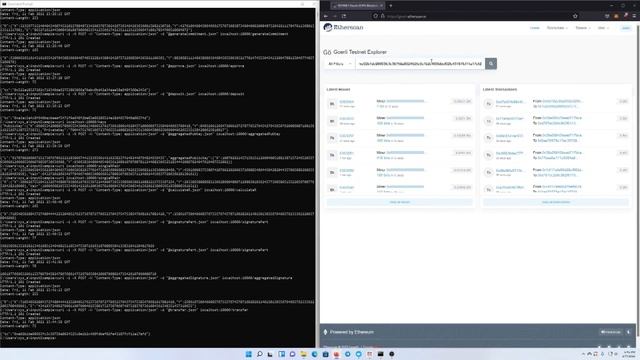The height and width of the screenshot is (360, 640).
Task: Click the View all blocks button
Action: point(400,202)
